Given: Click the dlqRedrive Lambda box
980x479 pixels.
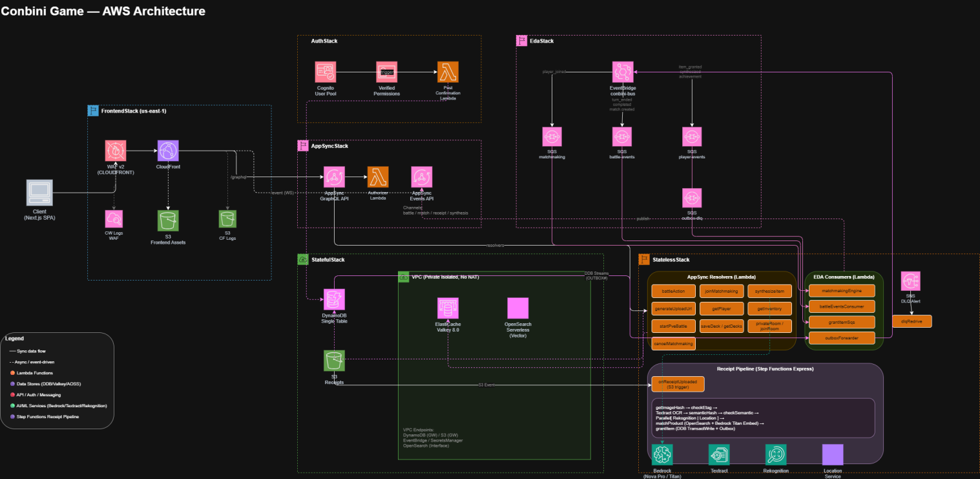Looking at the screenshot, I should coord(912,321).
